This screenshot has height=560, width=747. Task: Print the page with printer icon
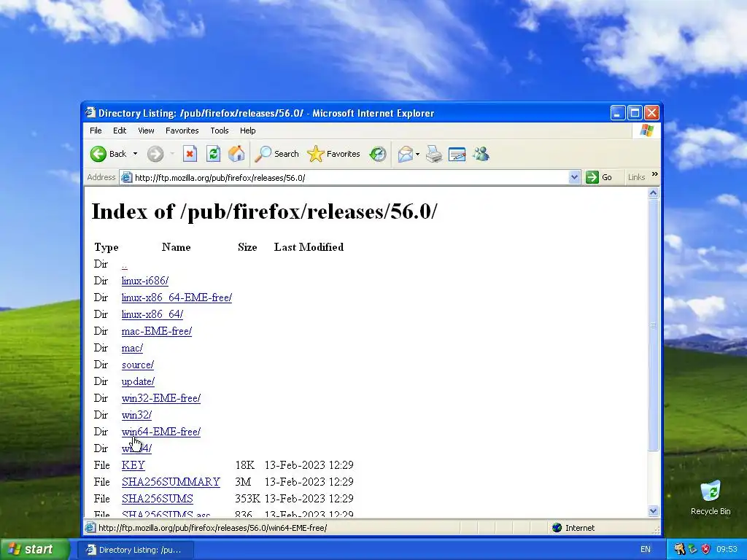click(434, 154)
